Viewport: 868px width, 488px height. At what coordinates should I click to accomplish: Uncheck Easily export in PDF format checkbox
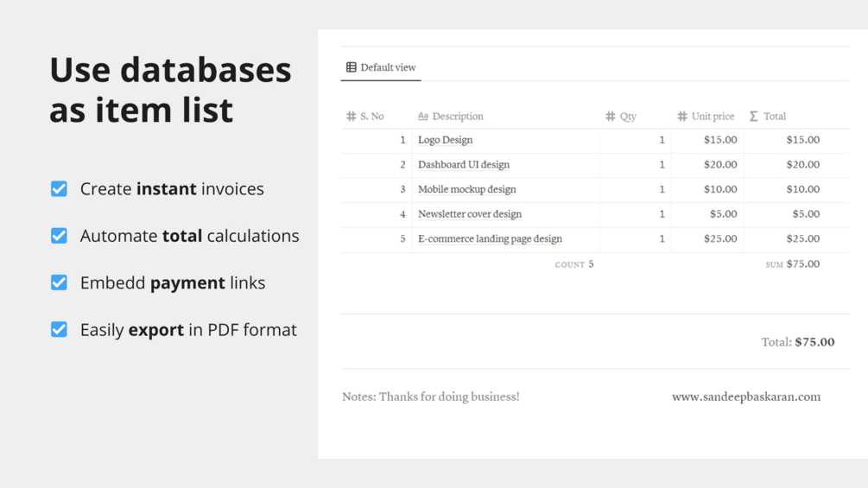[59, 329]
